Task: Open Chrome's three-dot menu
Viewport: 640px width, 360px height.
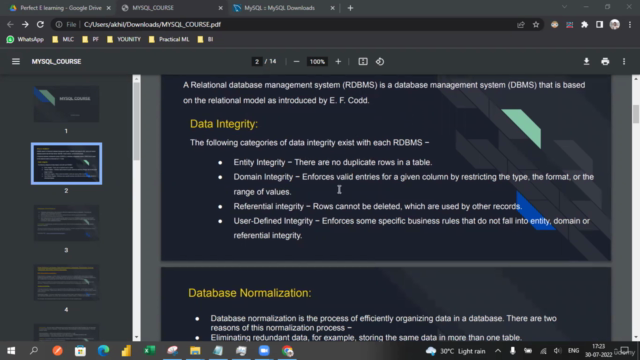Action: tap(630, 25)
